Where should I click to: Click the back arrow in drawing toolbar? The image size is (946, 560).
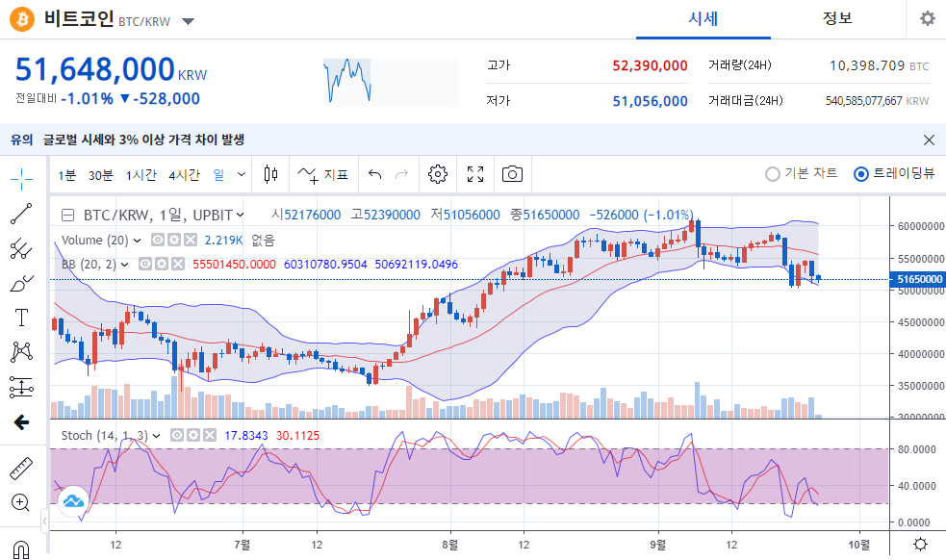tap(22, 422)
